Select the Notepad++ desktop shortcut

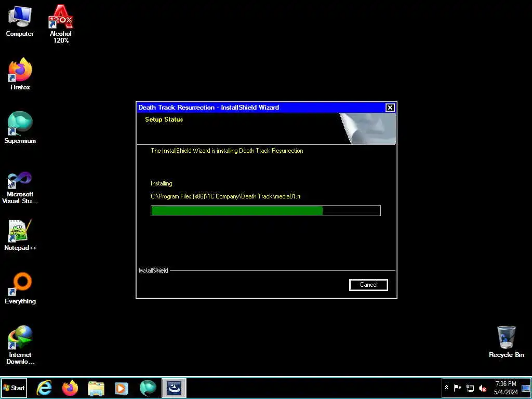point(20,235)
